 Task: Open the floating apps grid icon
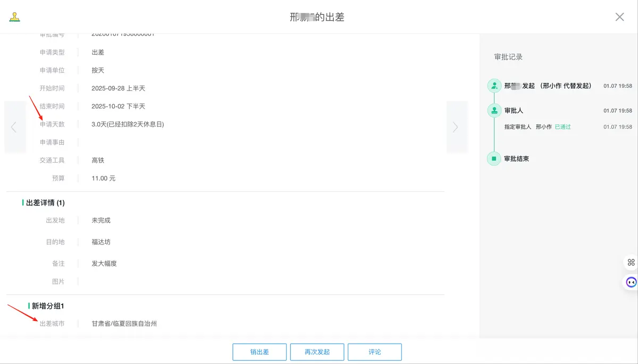click(631, 262)
